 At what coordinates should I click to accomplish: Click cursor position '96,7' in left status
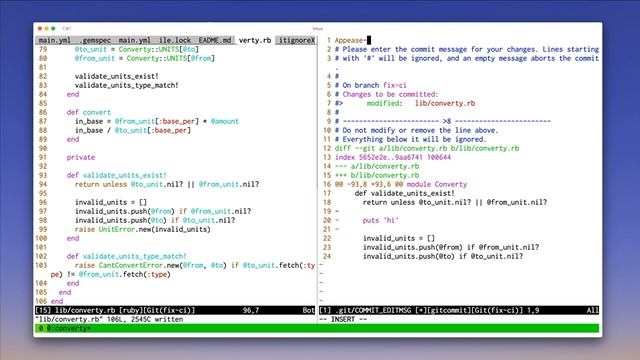pos(251,310)
